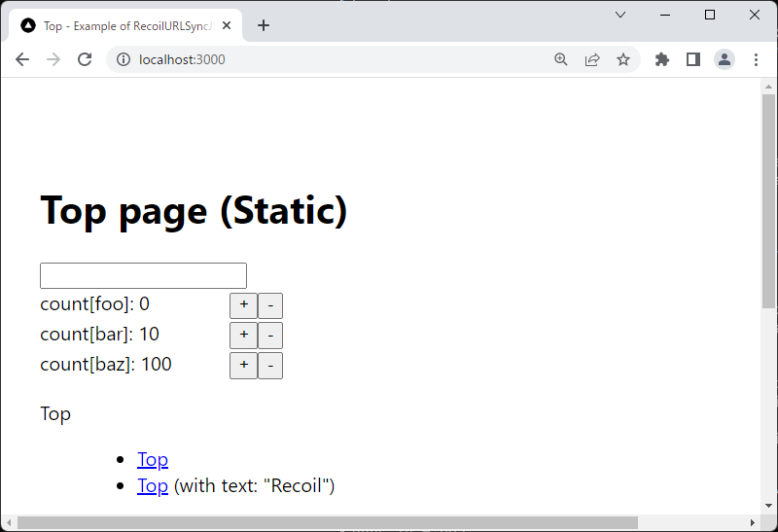778x532 pixels.
Task: Increment count[foo] with its + button
Action: tap(244, 305)
